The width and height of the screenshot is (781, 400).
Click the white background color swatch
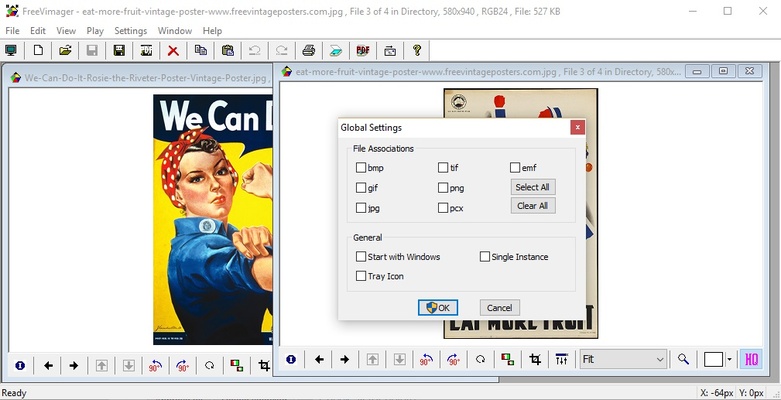point(713,359)
